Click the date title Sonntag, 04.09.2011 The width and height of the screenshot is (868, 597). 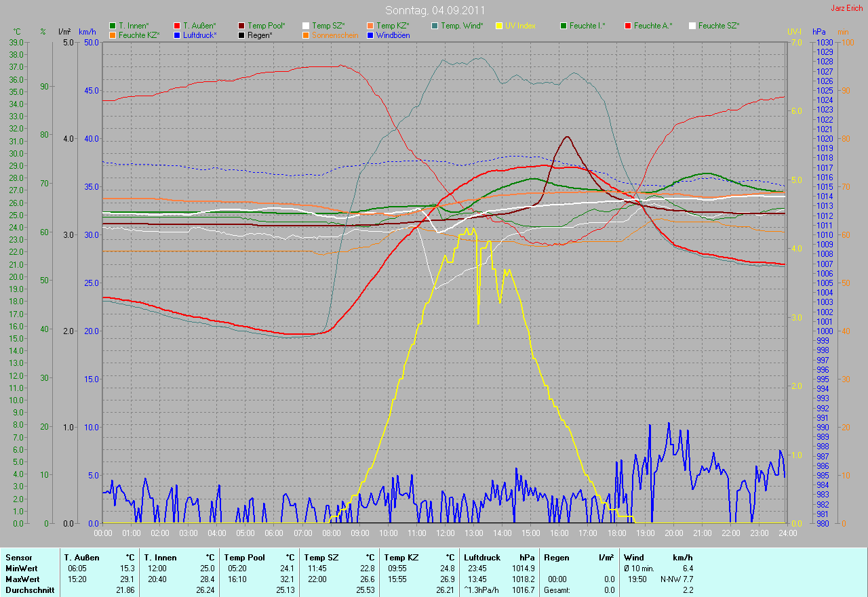click(x=434, y=10)
